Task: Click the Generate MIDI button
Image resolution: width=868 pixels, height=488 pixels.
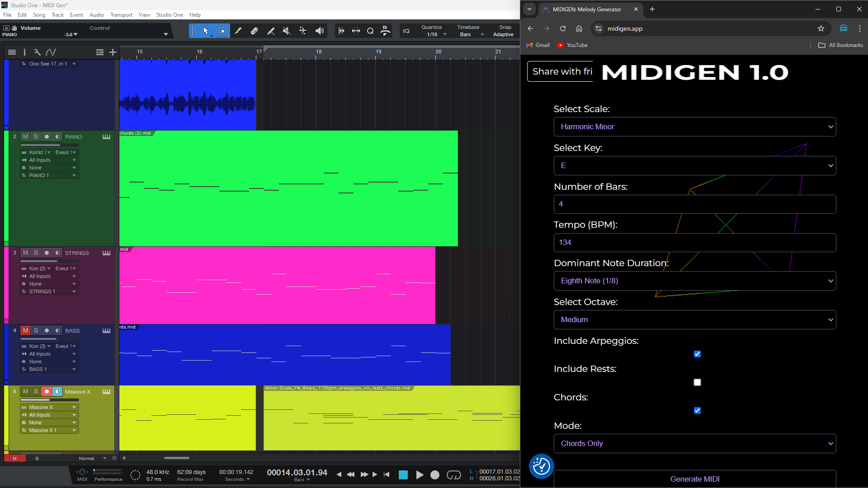Action: pyautogui.click(x=695, y=479)
